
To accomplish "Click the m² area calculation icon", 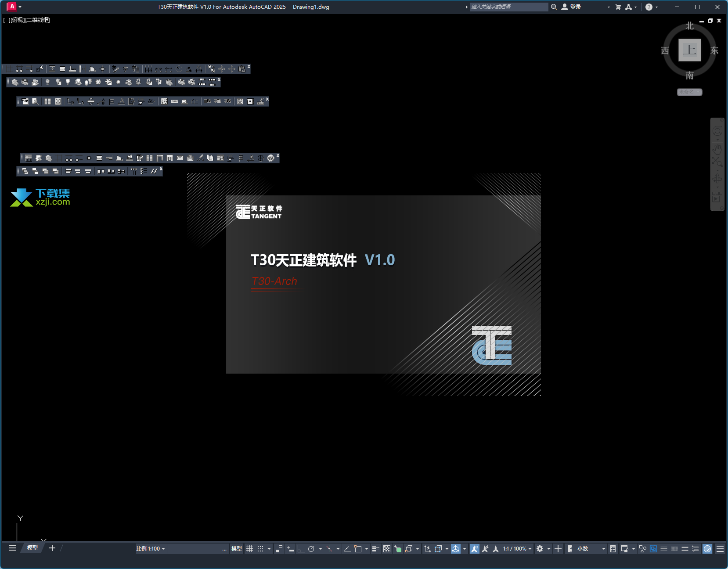I will coord(130,158).
